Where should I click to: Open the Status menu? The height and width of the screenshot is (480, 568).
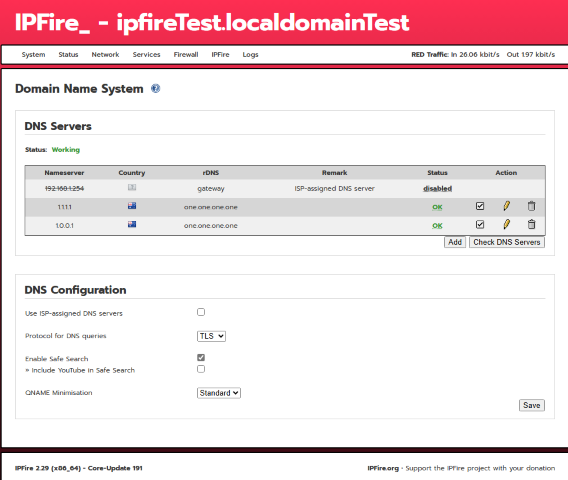click(68, 55)
